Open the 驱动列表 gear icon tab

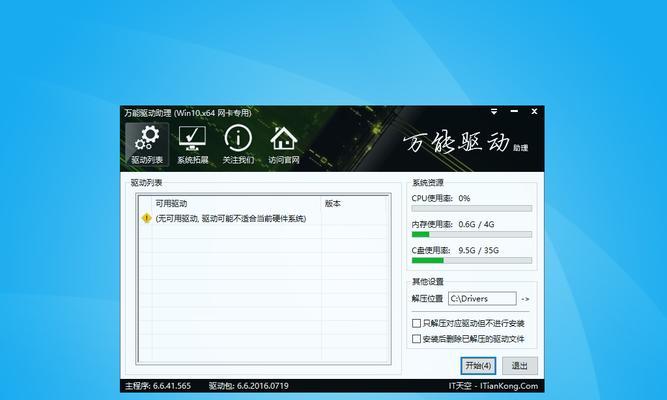[147, 144]
